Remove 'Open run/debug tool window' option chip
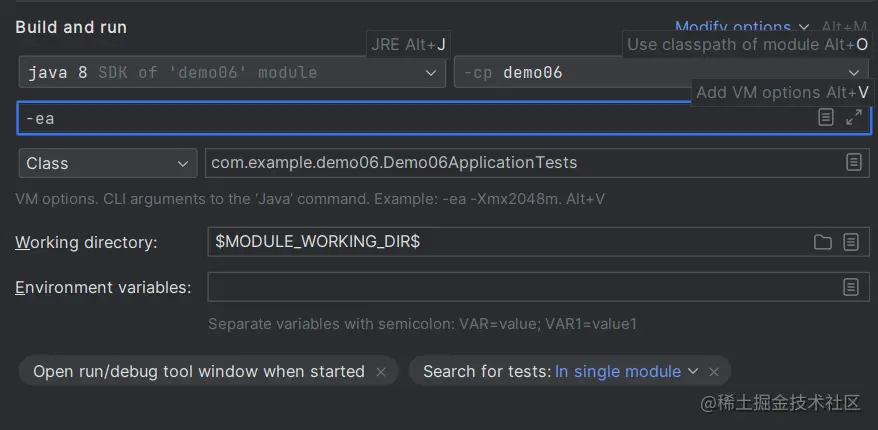 pyautogui.click(x=381, y=372)
